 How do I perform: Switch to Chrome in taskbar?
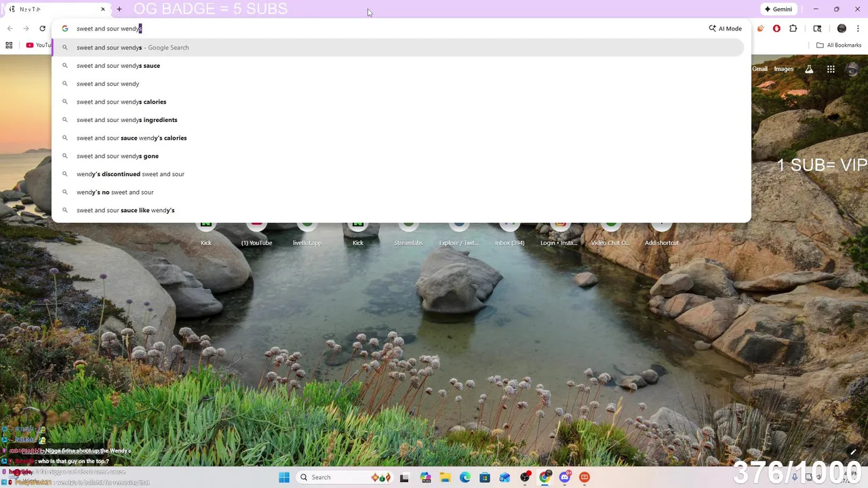click(x=545, y=477)
